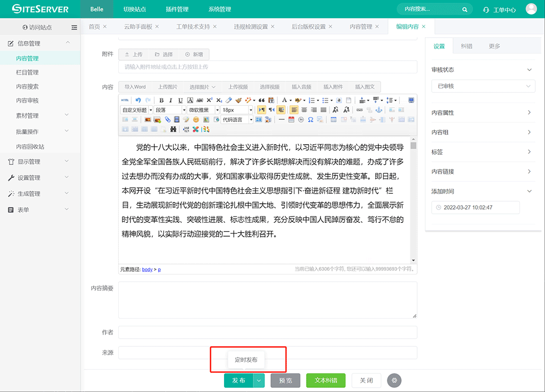Image resolution: width=545 pixels, height=392 pixels.
Task: Open find and replace binoculars icon
Action: tap(173, 129)
